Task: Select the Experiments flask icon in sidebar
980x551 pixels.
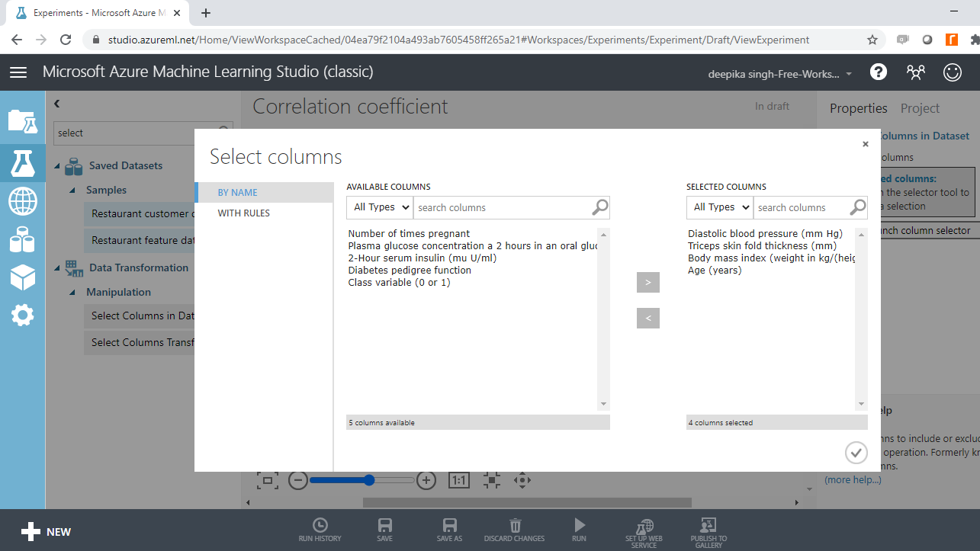Action: point(22,162)
